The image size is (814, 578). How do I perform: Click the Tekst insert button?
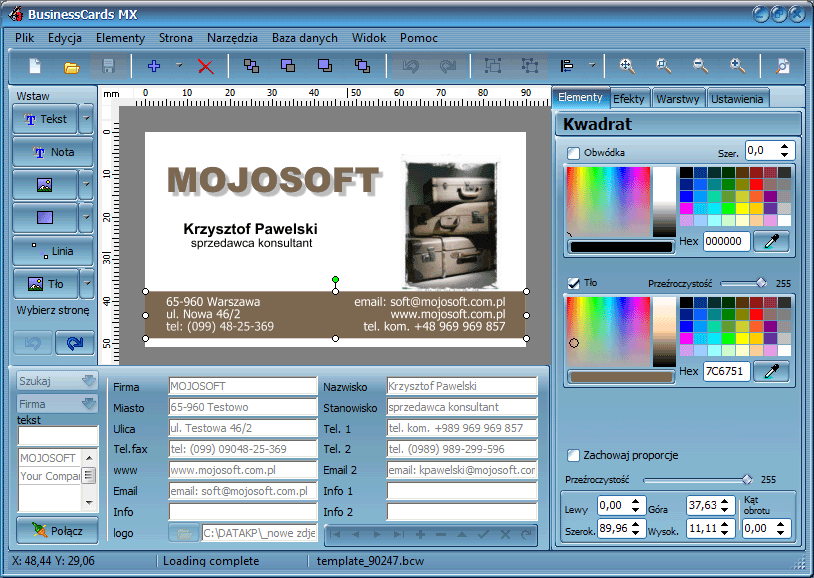click(x=45, y=119)
